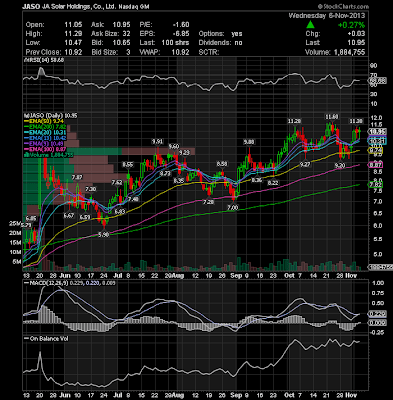This screenshot has width=393, height=400.
Task: Select the Low price value 10.47
Action: tap(73, 43)
